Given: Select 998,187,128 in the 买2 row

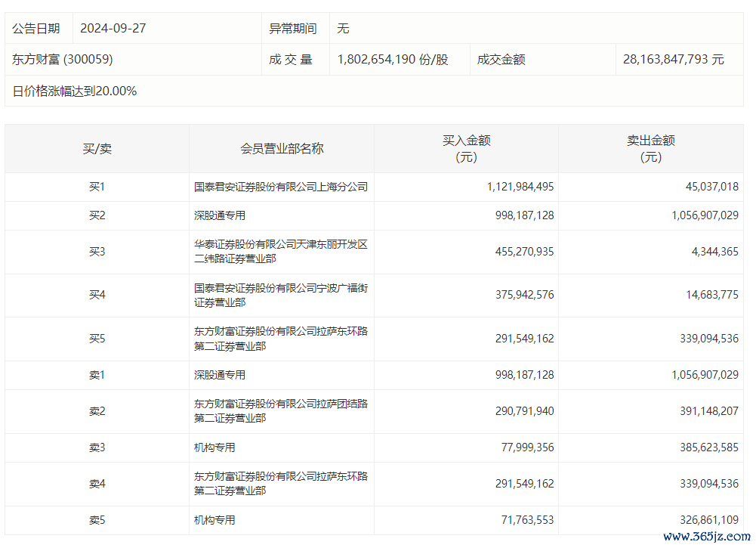Looking at the screenshot, I should [525, 215].
